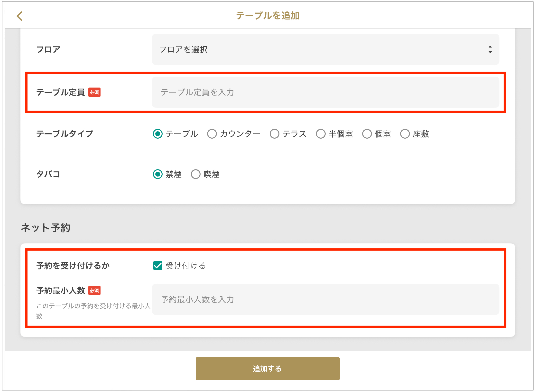
Task: Click the カウンター label text
Action: click(240, 134)
